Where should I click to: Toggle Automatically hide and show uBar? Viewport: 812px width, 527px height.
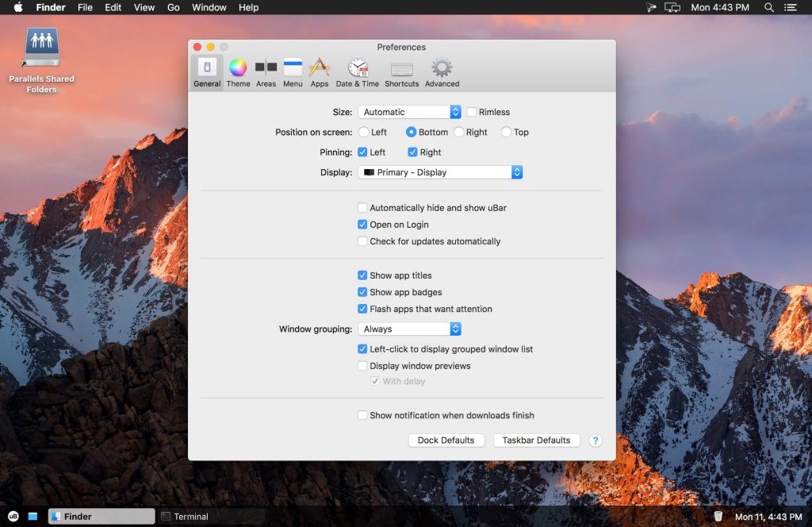pos(362,208)
